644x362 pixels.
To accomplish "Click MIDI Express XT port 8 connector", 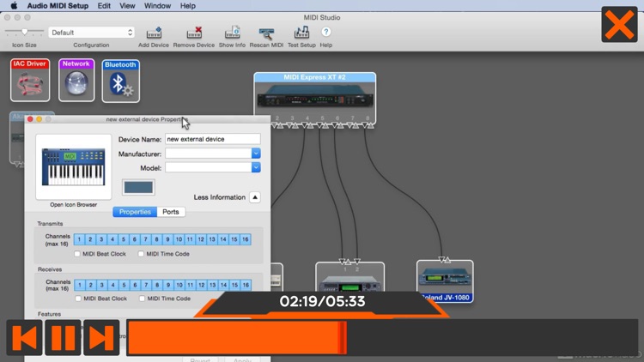I will (368, 125).
